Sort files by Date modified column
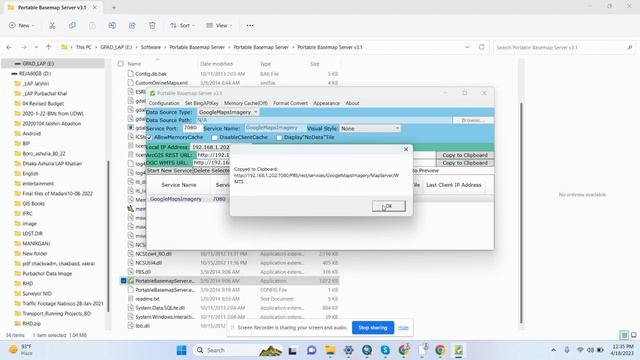This screenshot has width=640, height=360. pos(216,64)
